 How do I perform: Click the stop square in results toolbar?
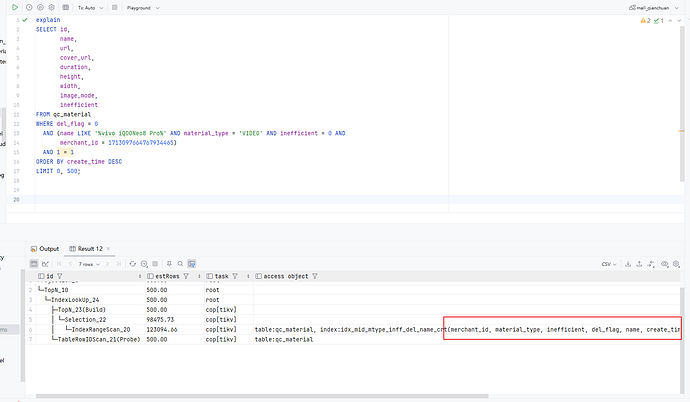155,264
